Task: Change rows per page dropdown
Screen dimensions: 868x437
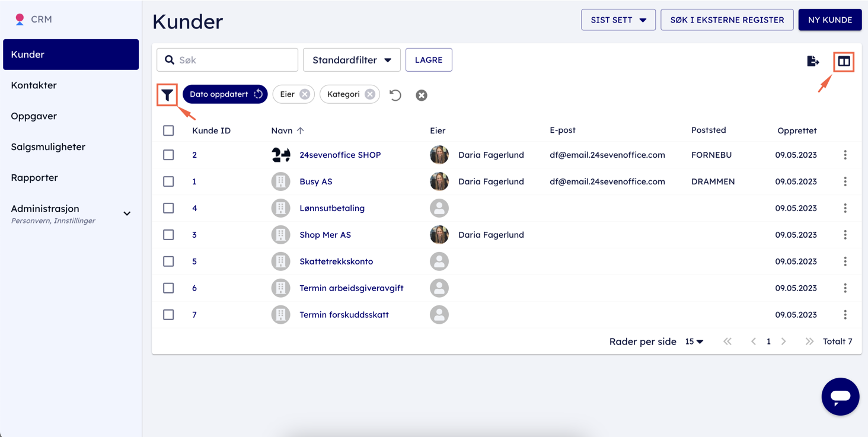Action: click(694, 342)
